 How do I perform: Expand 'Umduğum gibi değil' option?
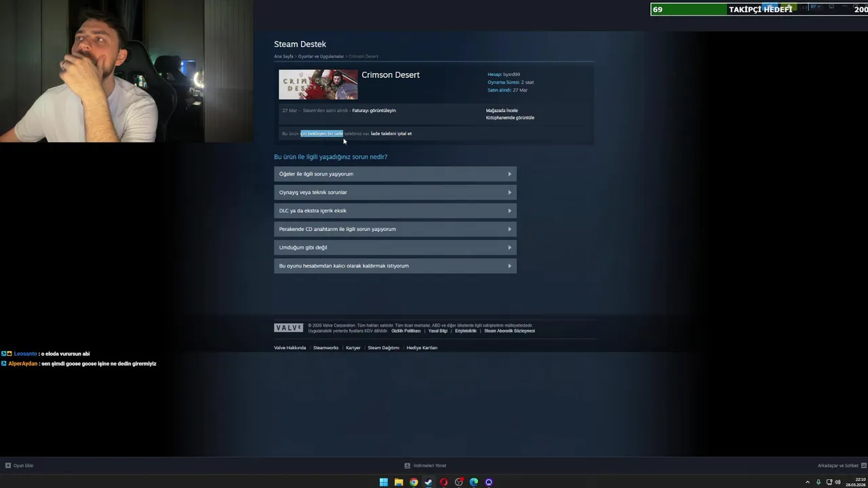pyautogui.click(x=395, y=247)
